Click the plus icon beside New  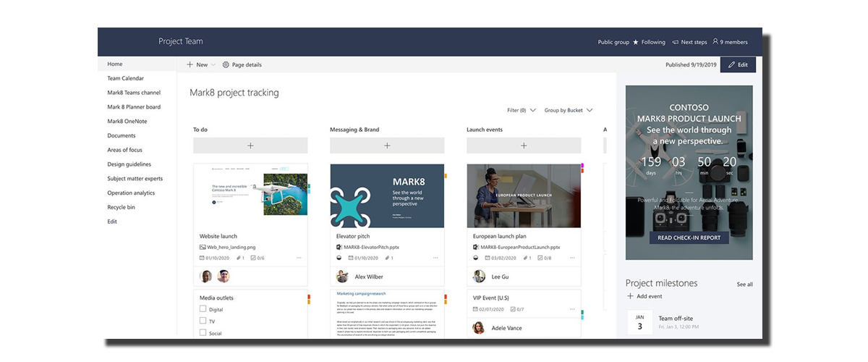point(190,64)
